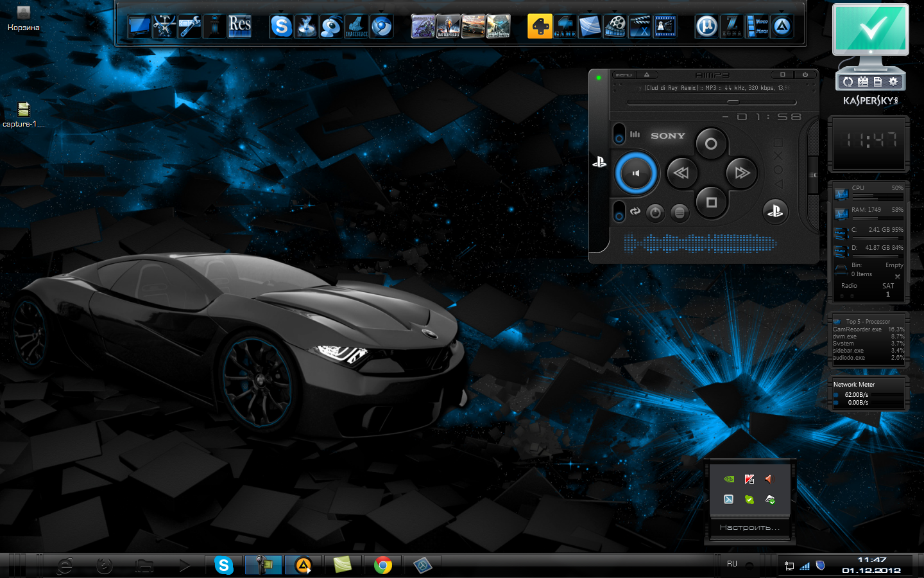Open the AIMP menu
The height and width of the screenshot is (578, 924).
click(623, 75)
